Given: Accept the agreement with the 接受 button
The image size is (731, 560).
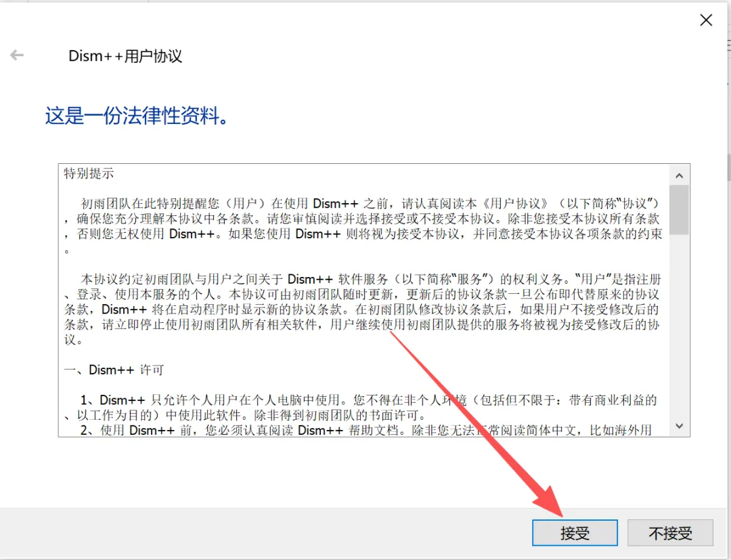Looking at the screenshot, I should 575,532.
